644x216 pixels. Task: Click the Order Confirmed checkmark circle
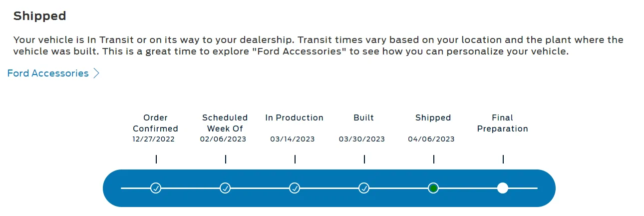click(156, 188)
